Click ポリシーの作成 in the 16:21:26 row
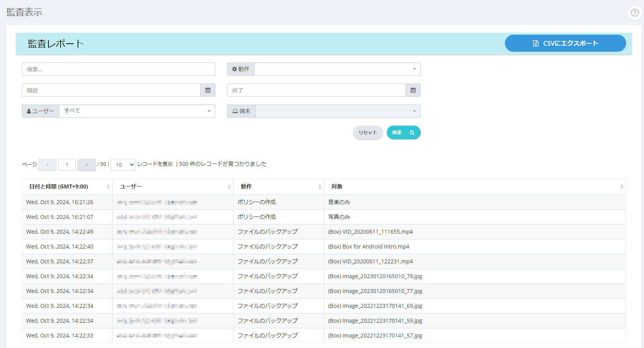Screen dimensions: 644x348 pyautogui.click(x=257, y=202)
